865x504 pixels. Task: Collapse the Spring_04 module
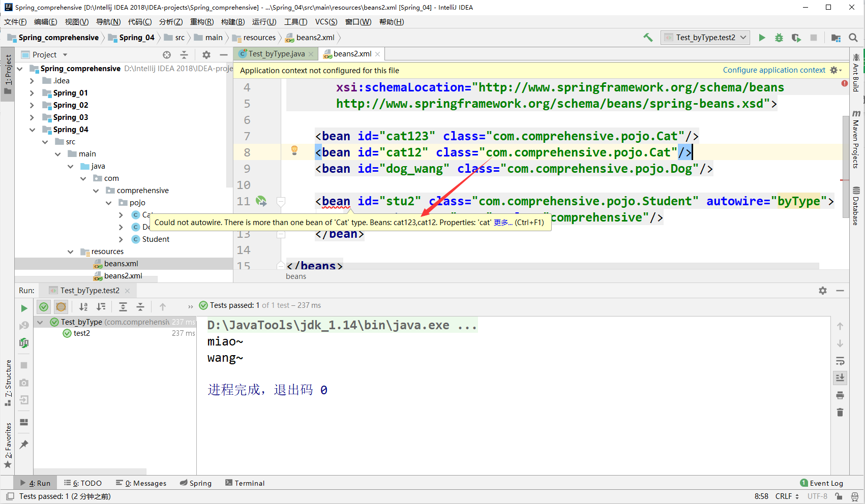(x=32, y=130)
